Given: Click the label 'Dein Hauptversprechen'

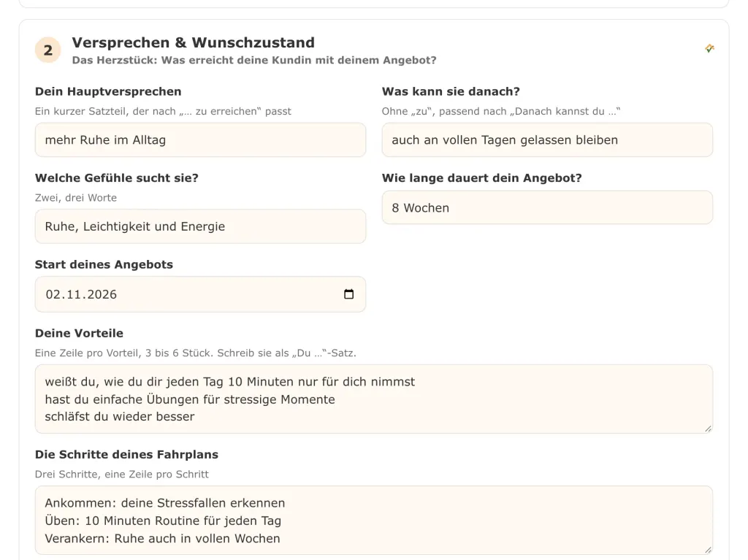Looking at the screenshot, I should click(108, 91).
